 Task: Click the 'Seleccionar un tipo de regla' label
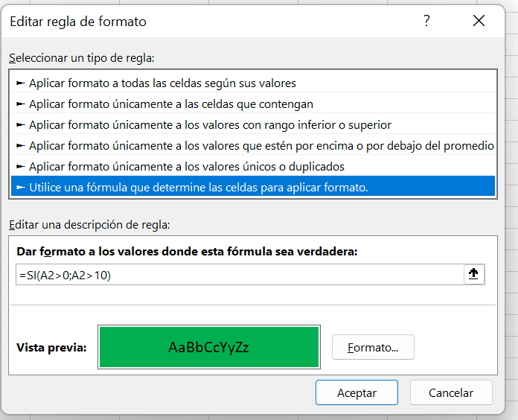tap(81, 57)
